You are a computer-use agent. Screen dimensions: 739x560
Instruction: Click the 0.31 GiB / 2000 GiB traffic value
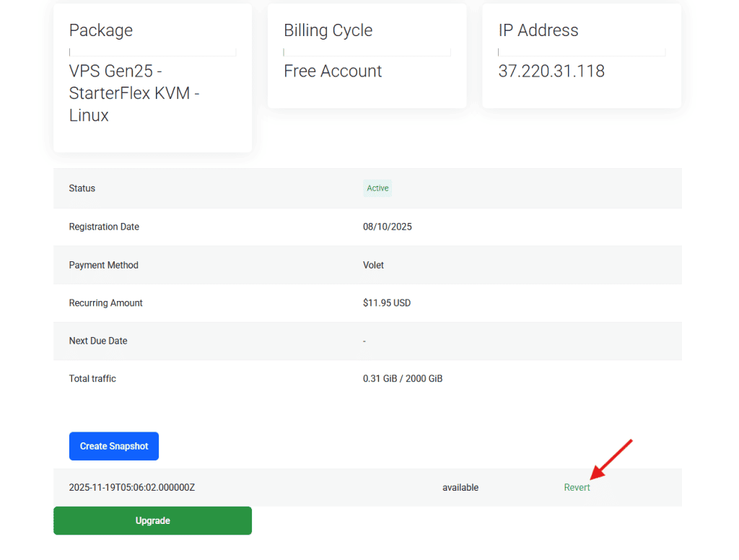(403, 379)
